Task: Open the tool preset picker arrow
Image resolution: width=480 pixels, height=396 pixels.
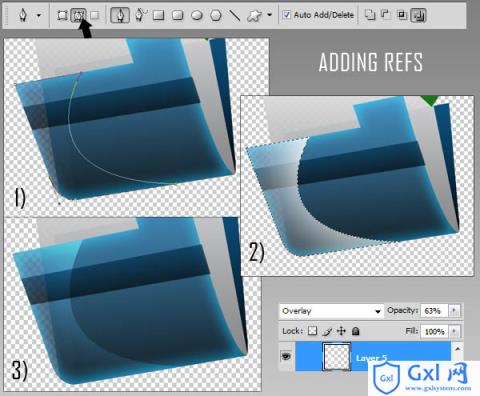Action: click(39, 15)
